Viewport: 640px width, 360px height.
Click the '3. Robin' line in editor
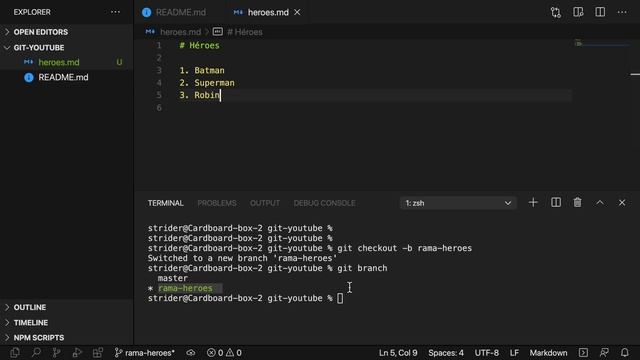pos(200,95)
